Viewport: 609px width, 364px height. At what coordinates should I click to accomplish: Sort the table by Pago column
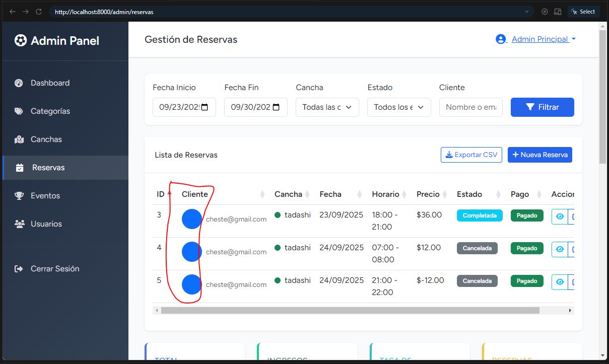(x=527, y=194)
